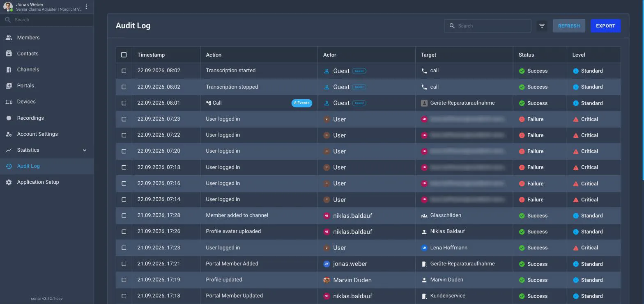Click the Critical warning icon at 07:14

(x=576, y=199)
